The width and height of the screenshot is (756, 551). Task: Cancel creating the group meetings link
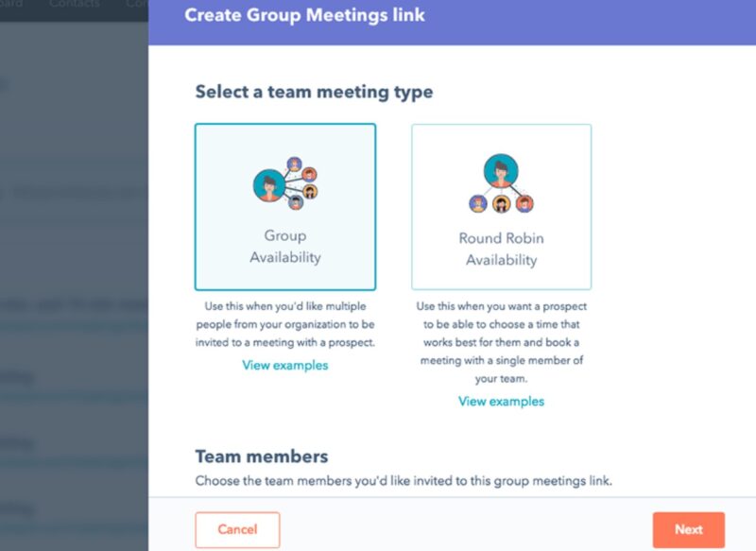coord(237,529)
